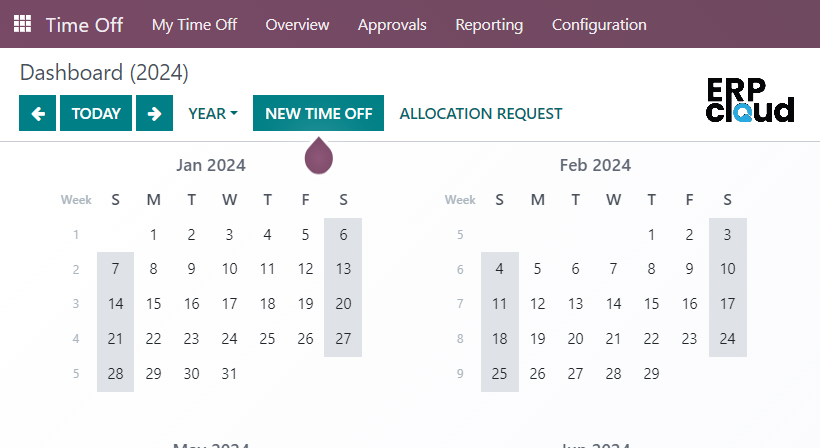Viewport: 820px width, 448px height.
Task: Open the My Time Off menu
Action: 195,25
